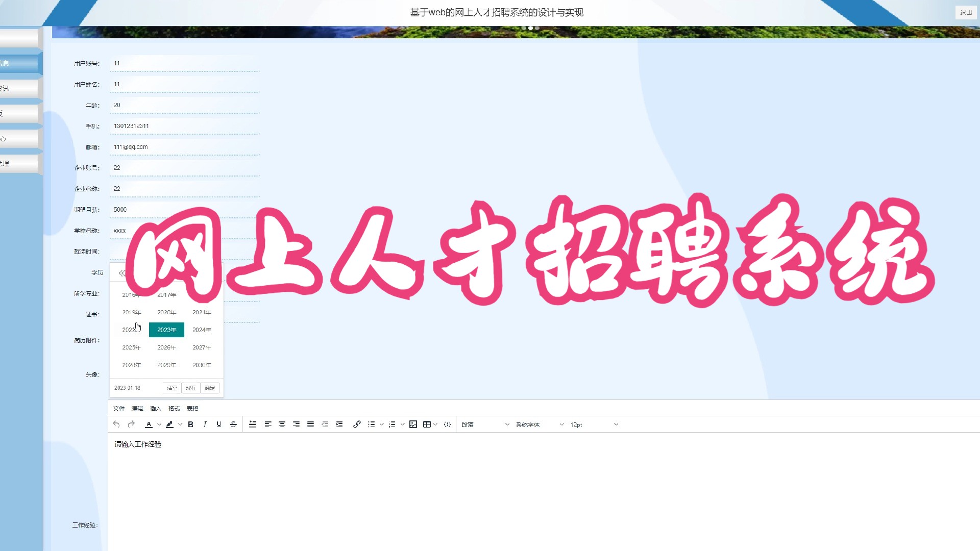Align text left
The height and width of the screenshot is (551, 980).
coord(267,424)
